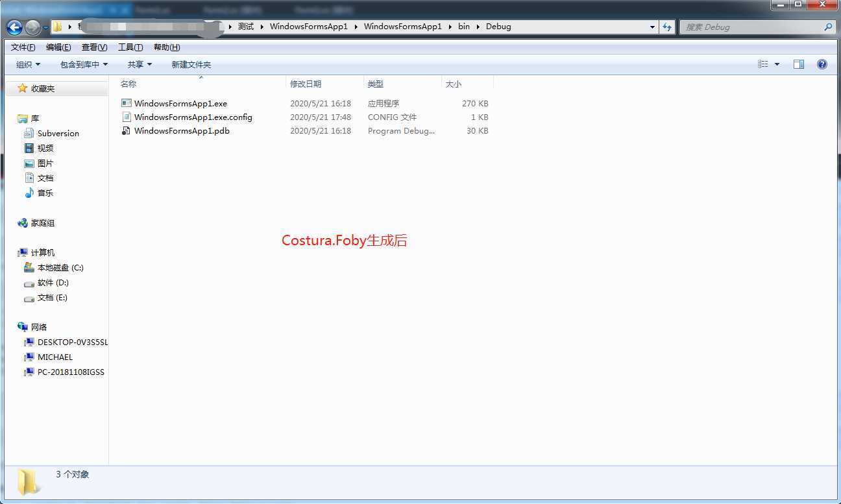Select 文档 (E:) drive

tap(53, 297)
